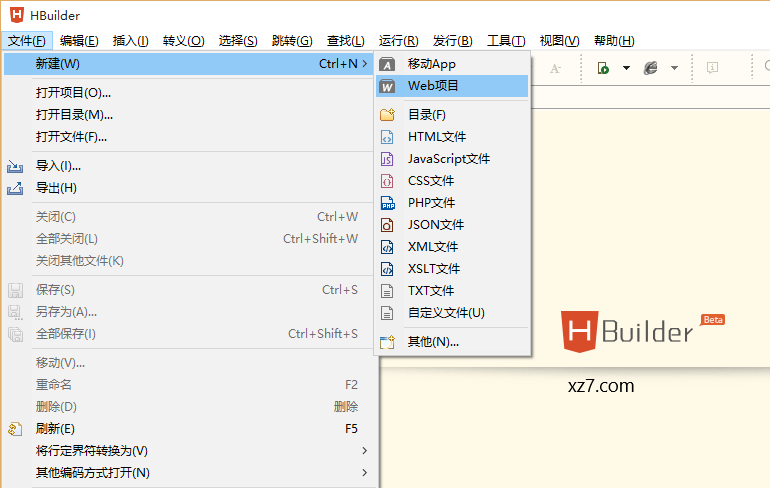The width and height of the screenshot is (770, 488).
Task: Click the PHP file icon
Action: click(x=387, y=203)
